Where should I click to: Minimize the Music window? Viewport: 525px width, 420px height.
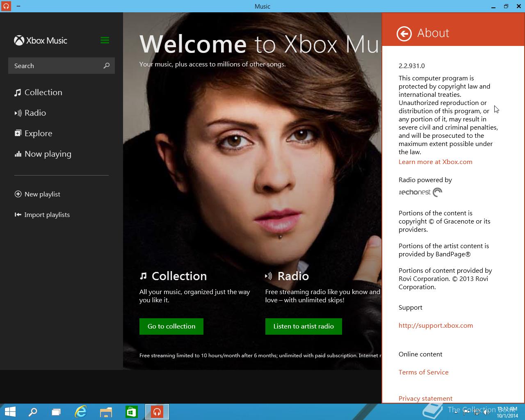point(493,6)
